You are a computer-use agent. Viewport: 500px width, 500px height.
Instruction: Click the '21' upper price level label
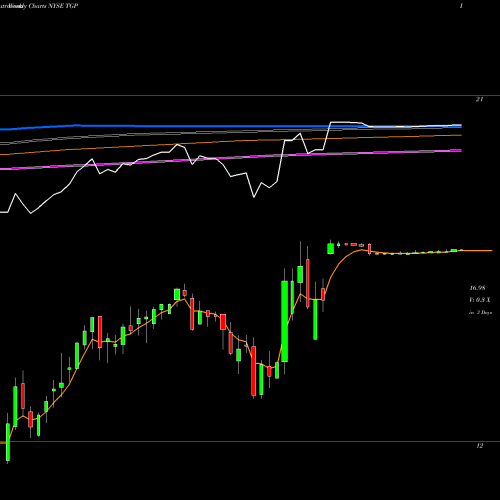[x=479, y=99]
